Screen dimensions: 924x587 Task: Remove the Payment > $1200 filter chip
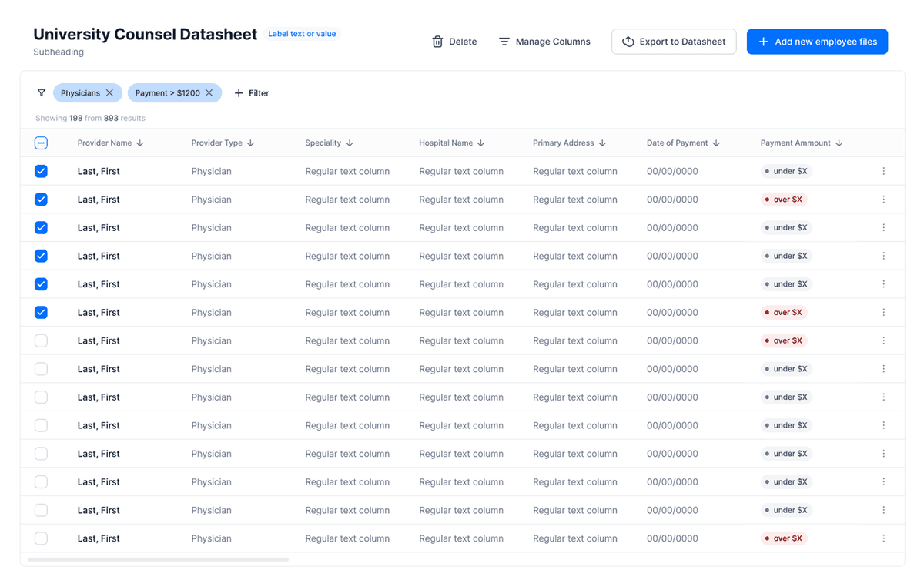coord(209,93)
